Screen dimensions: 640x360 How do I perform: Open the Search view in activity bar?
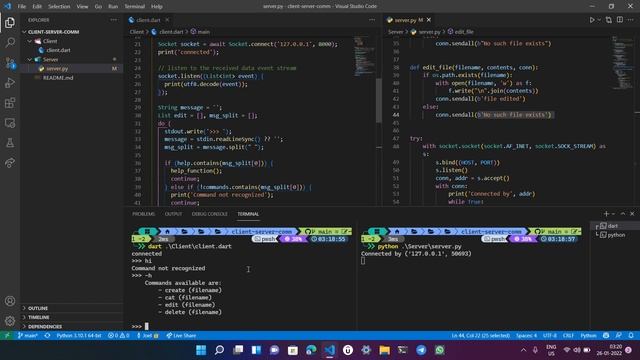10,42
